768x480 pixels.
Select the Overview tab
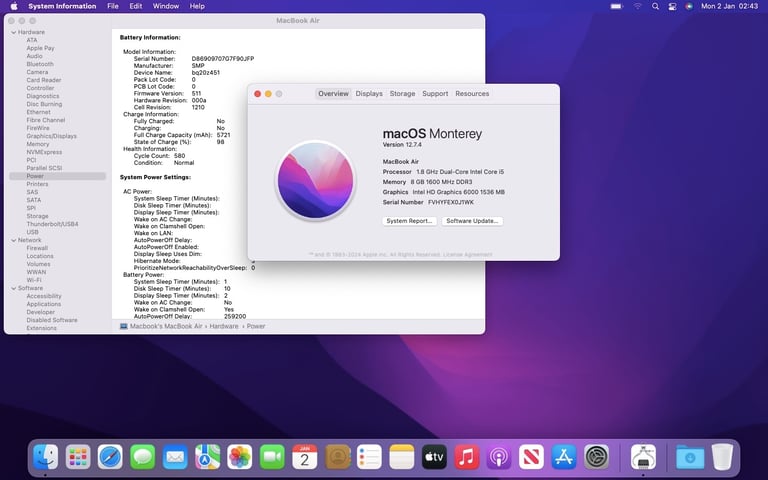(x=333, y=94)
